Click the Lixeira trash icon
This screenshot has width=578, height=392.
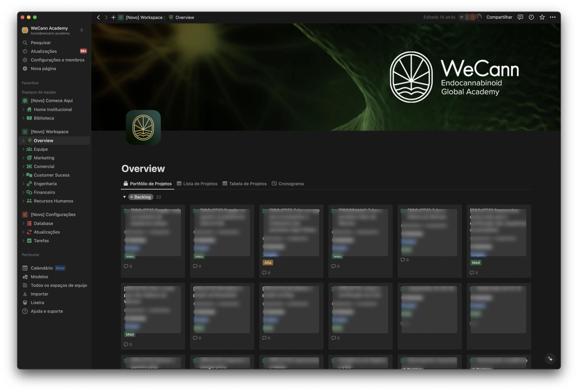tap(25, 302)
